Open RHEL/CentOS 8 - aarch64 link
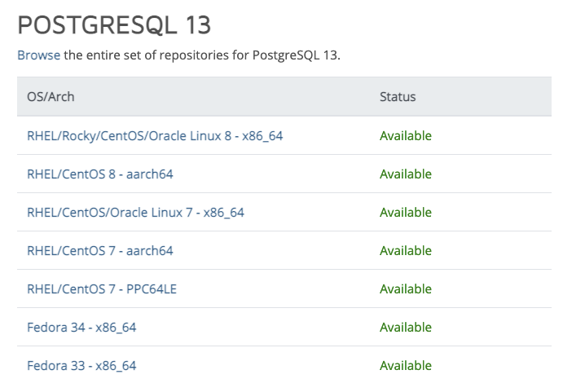The height and width of the screenshot is (392, 563). pos(100,174)
